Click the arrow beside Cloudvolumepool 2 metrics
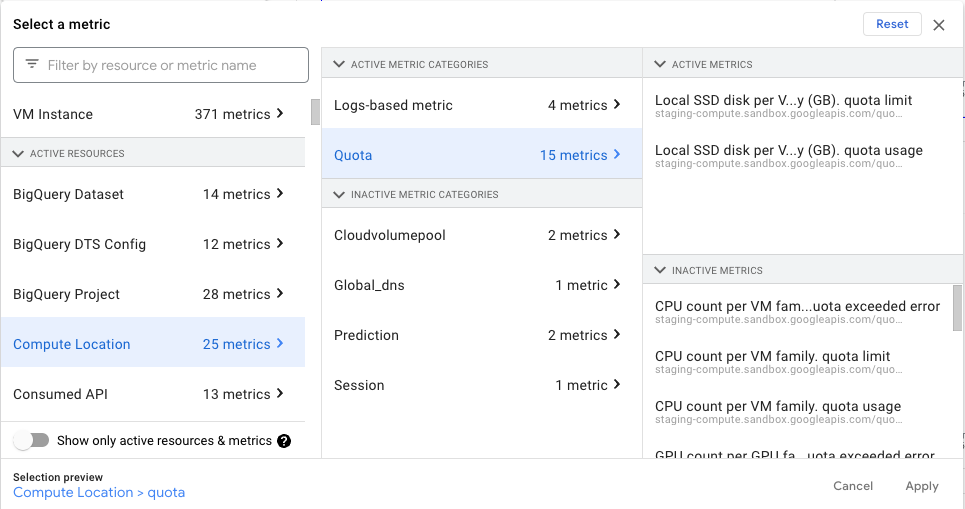Image resolution: width=965 pixels, height=509 pixels. click(617, 235)
